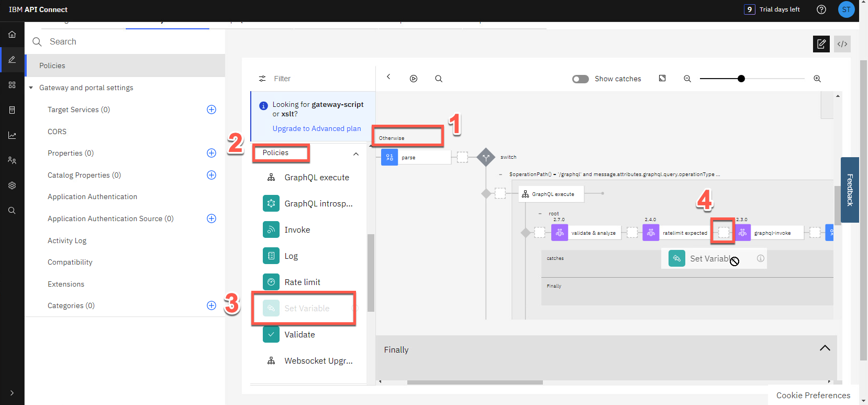Add a Target Service with plus icon
Image resolution: width=868 pixels, height=405 pixels.
tap(212, 110)
